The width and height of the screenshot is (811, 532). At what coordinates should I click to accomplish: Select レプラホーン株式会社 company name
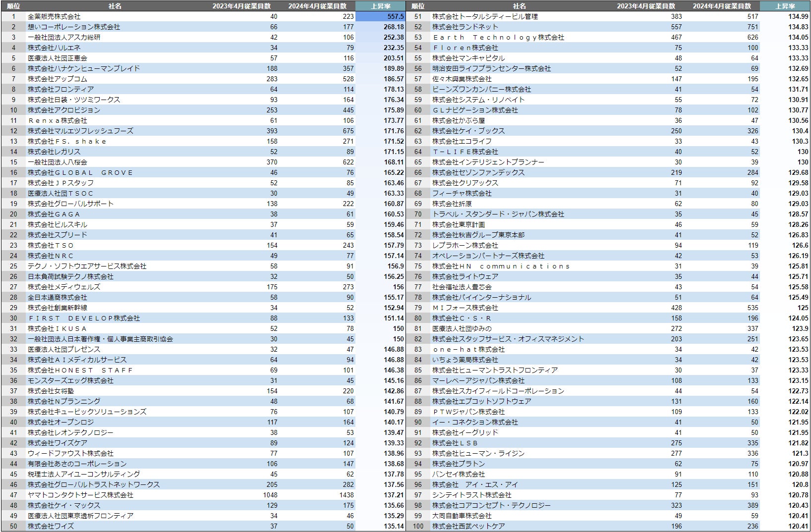click(465, 245)
